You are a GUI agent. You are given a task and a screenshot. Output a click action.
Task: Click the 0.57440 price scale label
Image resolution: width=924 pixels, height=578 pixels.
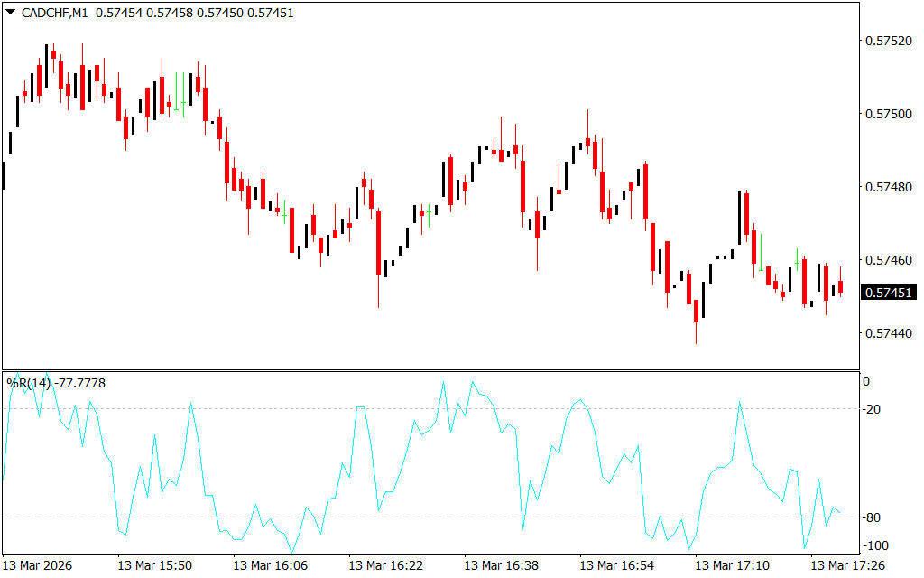coord(890,333)
